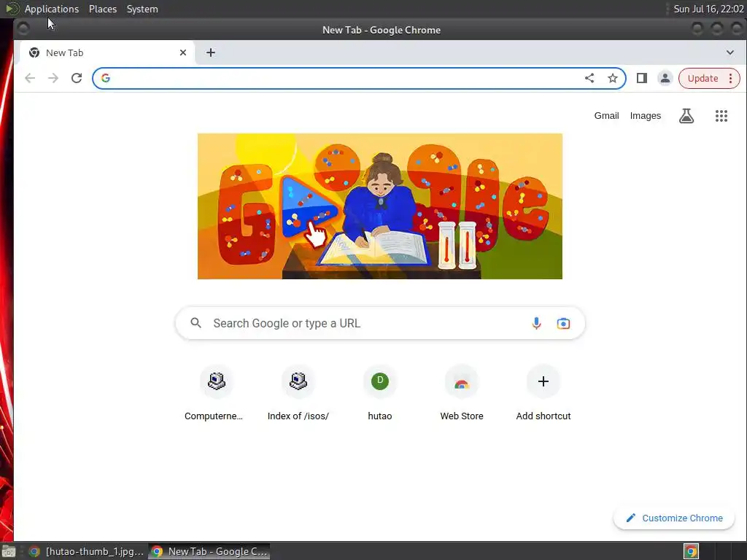Image resolution: width=747 pixels, height=560 pixels.
Task: Share this page via the share icon
Action: [x=589, y=78]
